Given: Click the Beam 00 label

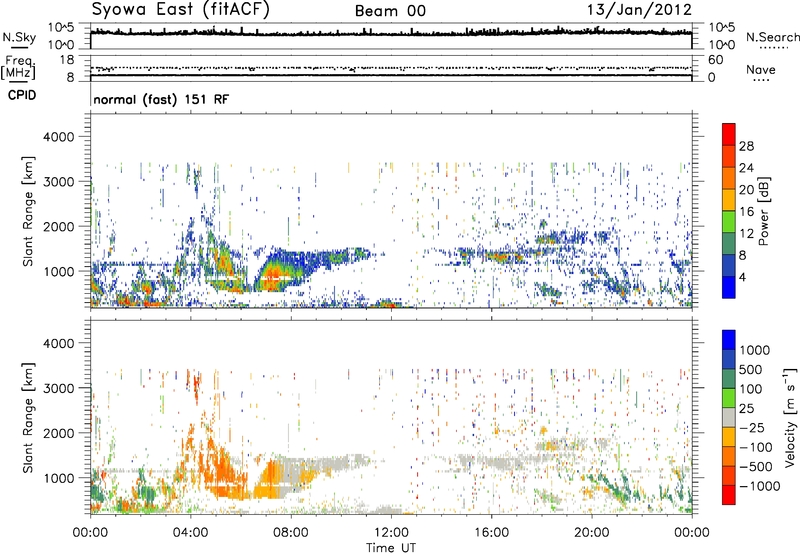Looking at the screenshot, I should coord(390,11).
